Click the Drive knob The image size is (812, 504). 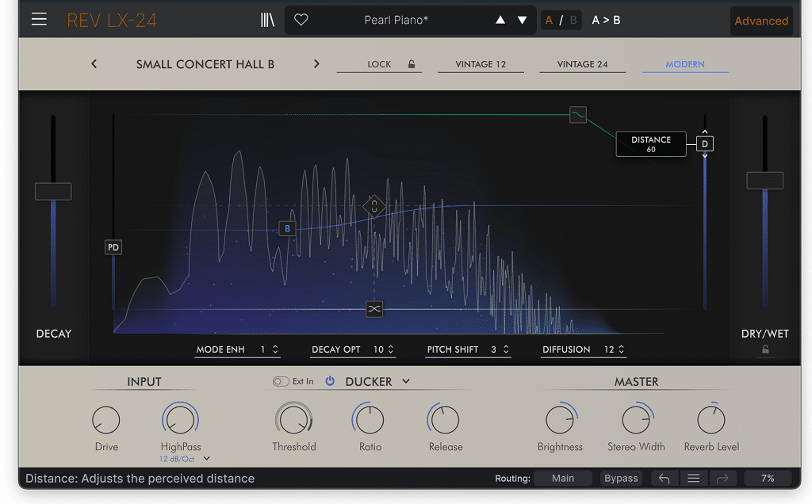click(x=105, y=420)
